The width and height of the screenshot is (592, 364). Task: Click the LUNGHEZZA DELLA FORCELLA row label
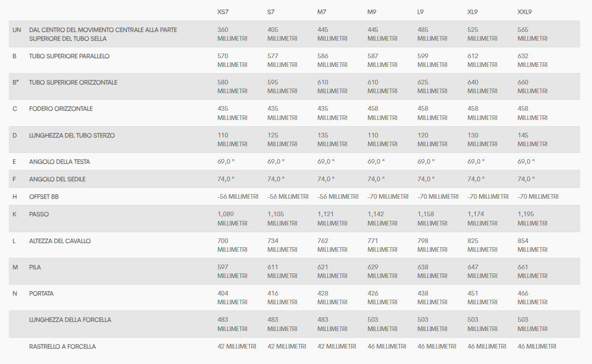click(x=70, y=320)
